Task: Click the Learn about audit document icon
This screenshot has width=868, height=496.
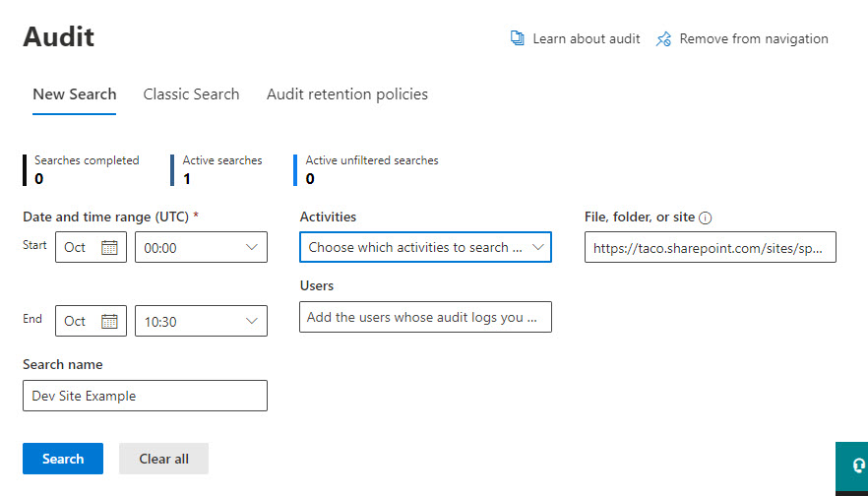Action: pos(517,38)
